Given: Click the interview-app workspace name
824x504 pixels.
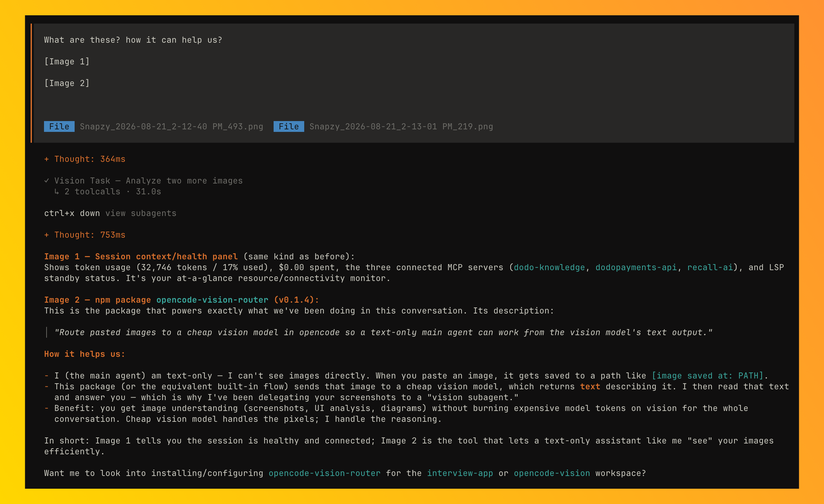Looking at the screenshot, I should click(460, 473).
